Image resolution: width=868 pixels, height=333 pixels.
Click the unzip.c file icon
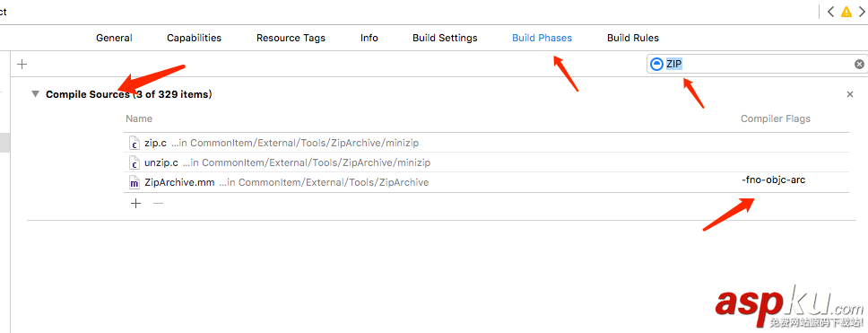[x=134, y=162]
